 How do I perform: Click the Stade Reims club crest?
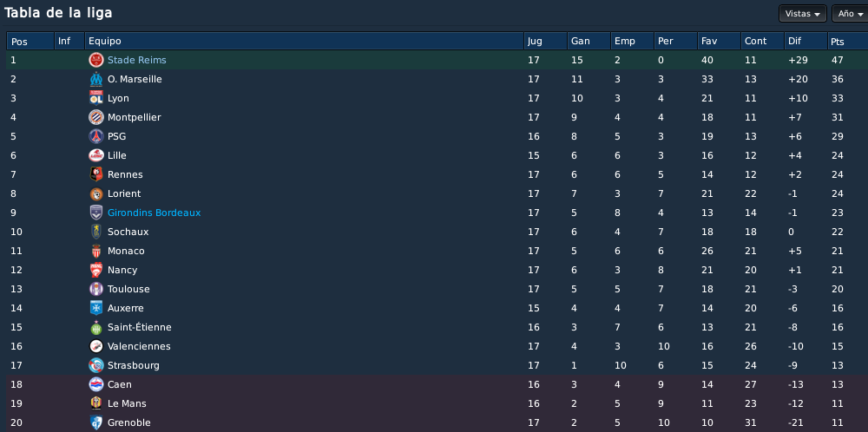click(x=96, y=61)
